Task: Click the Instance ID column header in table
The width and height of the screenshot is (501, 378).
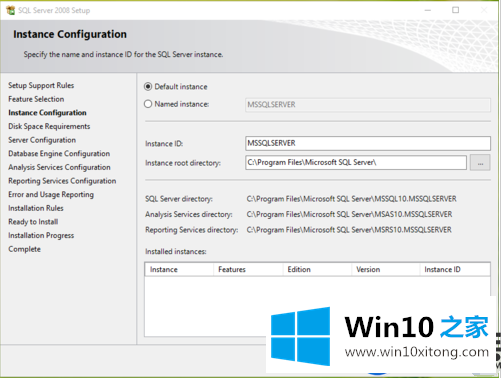Action: coord(455,269)
